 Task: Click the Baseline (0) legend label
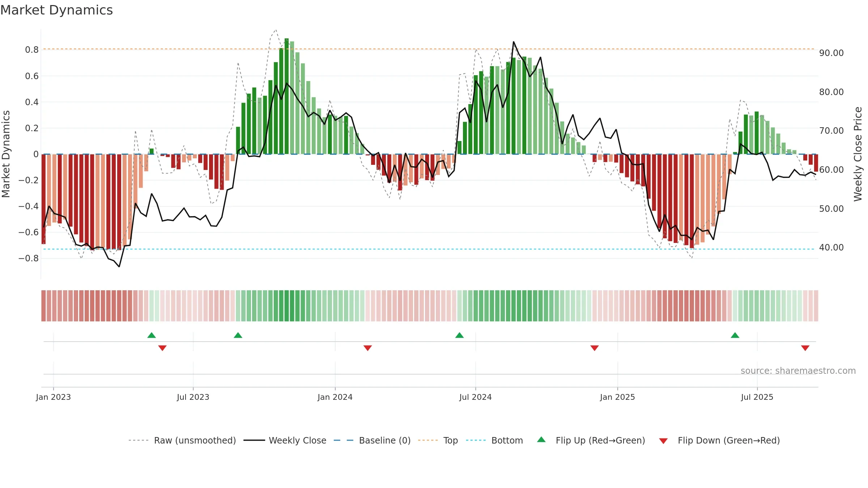point(385,440)
